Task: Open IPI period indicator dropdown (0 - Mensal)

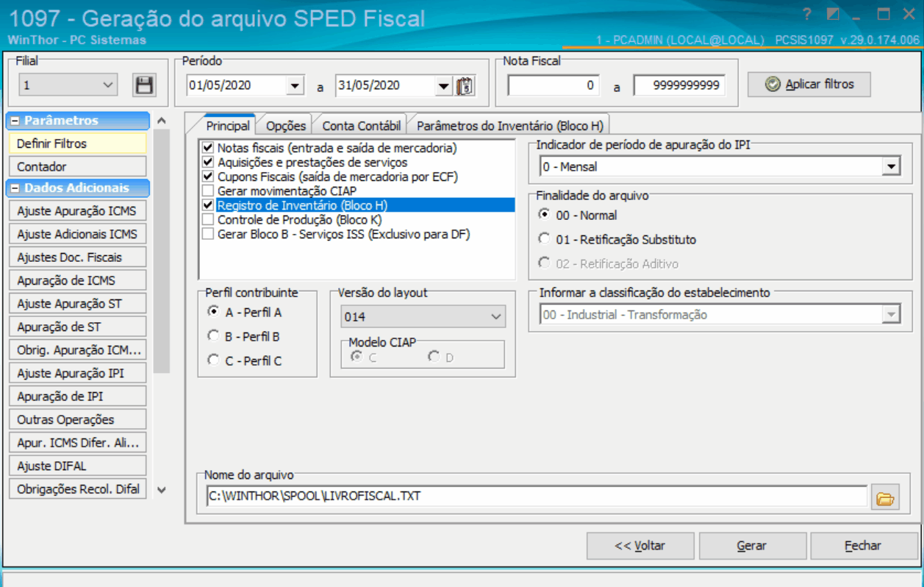Action: 892,167
